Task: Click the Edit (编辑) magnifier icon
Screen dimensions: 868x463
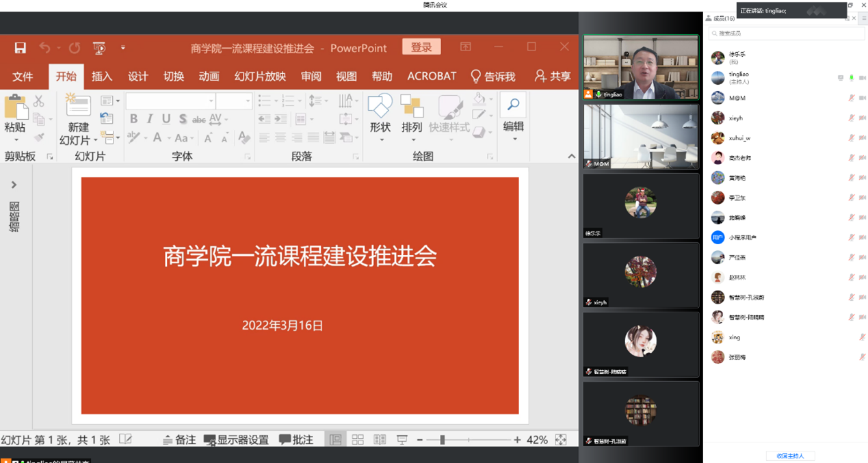Action: pos(513,106)
